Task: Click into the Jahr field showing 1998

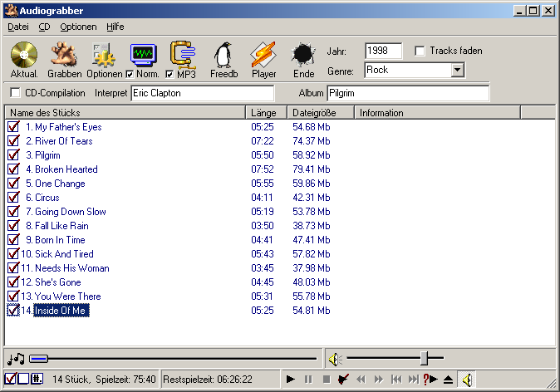Action: pos(383,51)
